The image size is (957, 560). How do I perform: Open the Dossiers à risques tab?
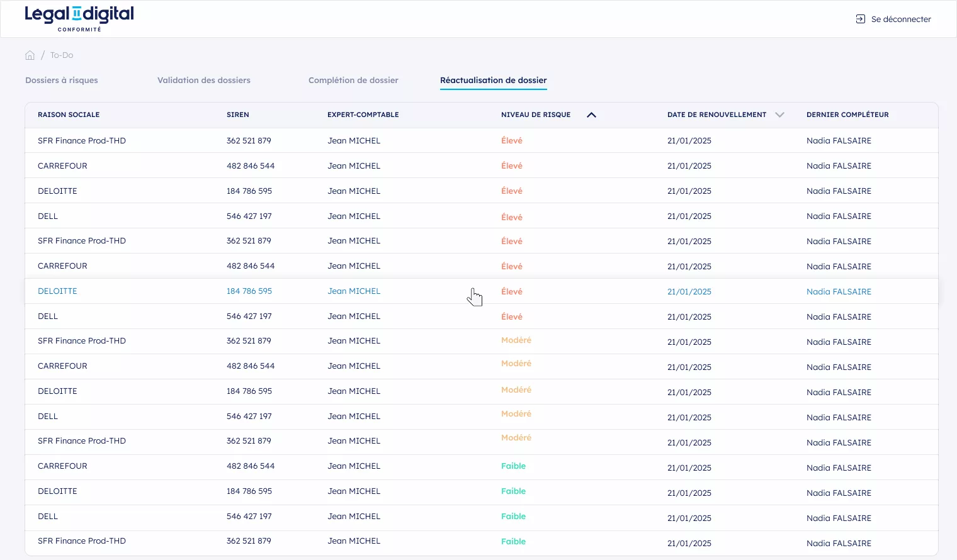[x=62, y=80]
